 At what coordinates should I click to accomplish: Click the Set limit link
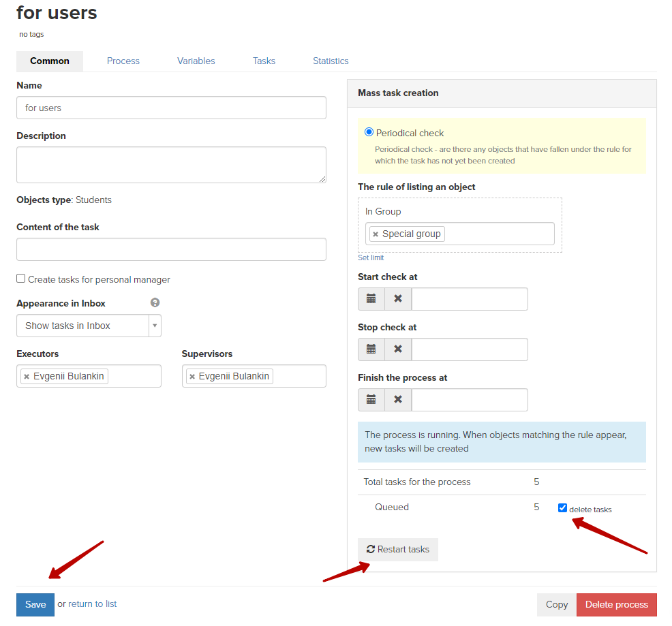(371, 257)
